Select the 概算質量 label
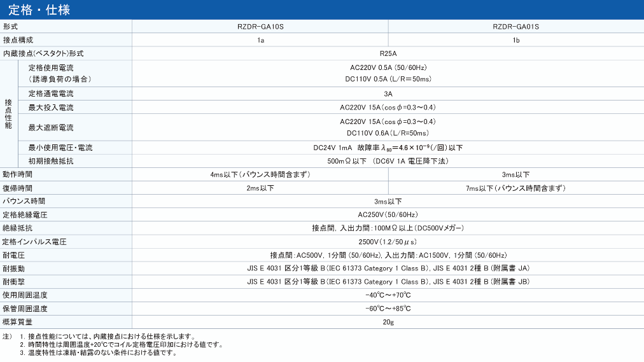This screenshot has height=362, width=644. pos(18,322)
